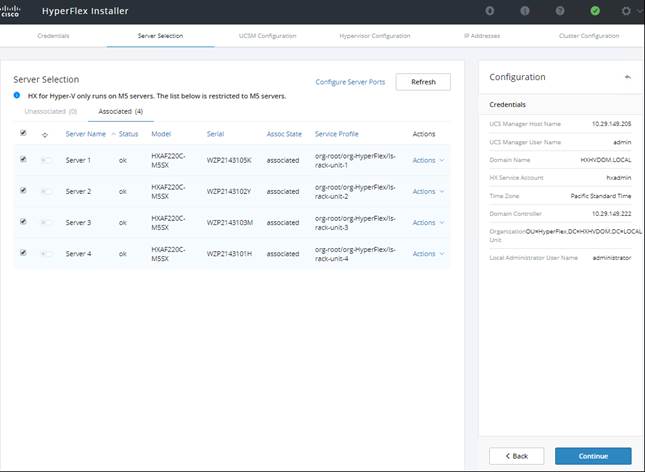Screen dimensions: 645x472
Task: Switch to the Unassociated (0) tab
Action: [x=51, y=112]
